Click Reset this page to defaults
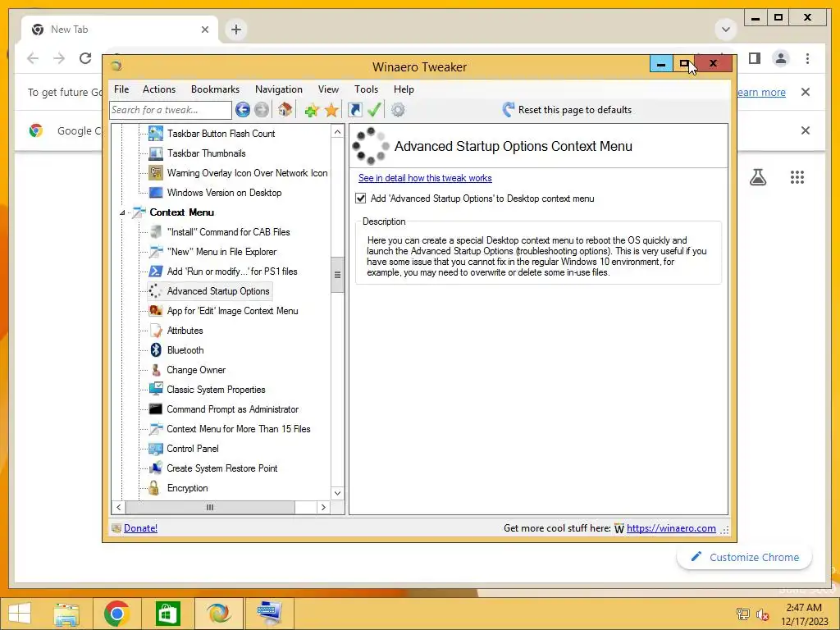The image size is (840, 630). (x=567, y=110)
